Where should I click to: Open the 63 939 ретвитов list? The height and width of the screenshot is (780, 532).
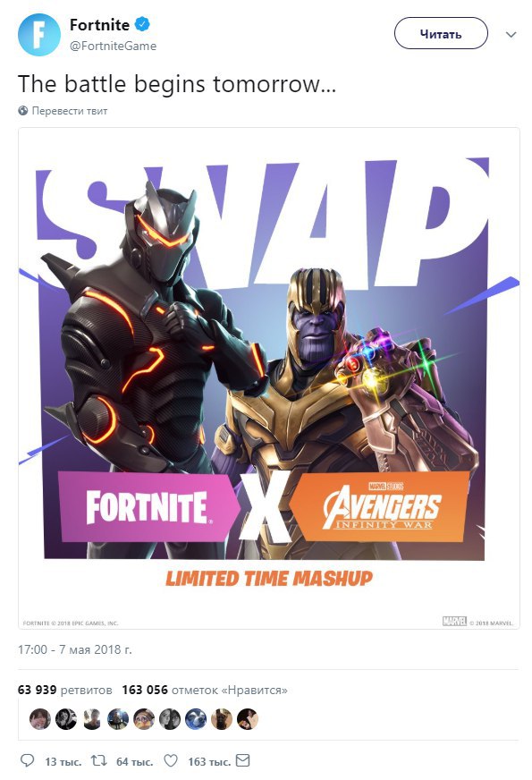[65, 690]
